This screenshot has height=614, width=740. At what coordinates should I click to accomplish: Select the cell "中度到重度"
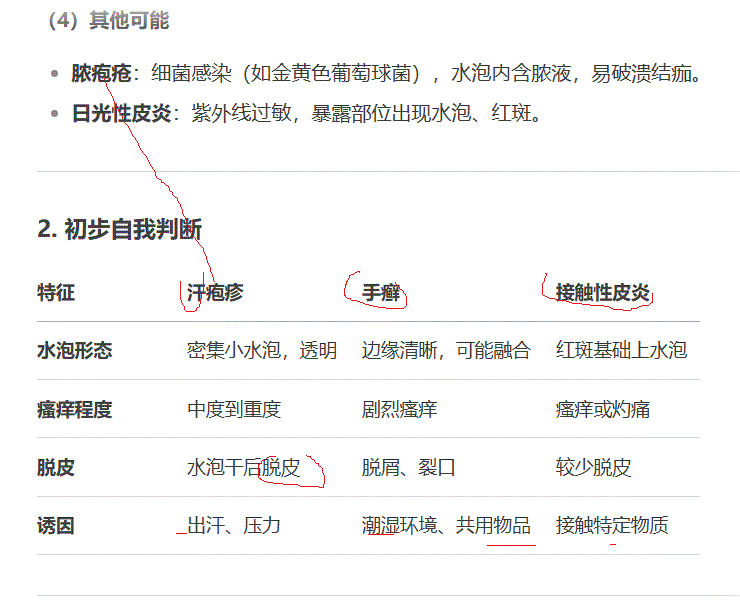[x=234, y=409]
